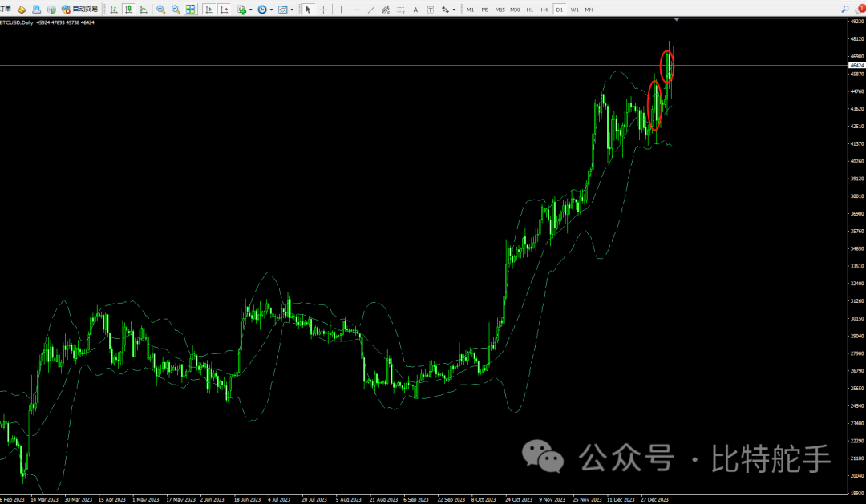Click the 5 Aug 2023 date label
The height and width of the screenshot is (504, 866).
349,499
